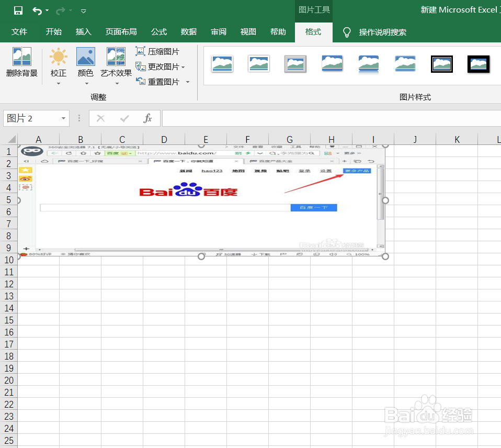Image resolution: width=501 pixels, height=448 pixels.
Task: Apply the fifth reflected picture style
Action: 368,64
